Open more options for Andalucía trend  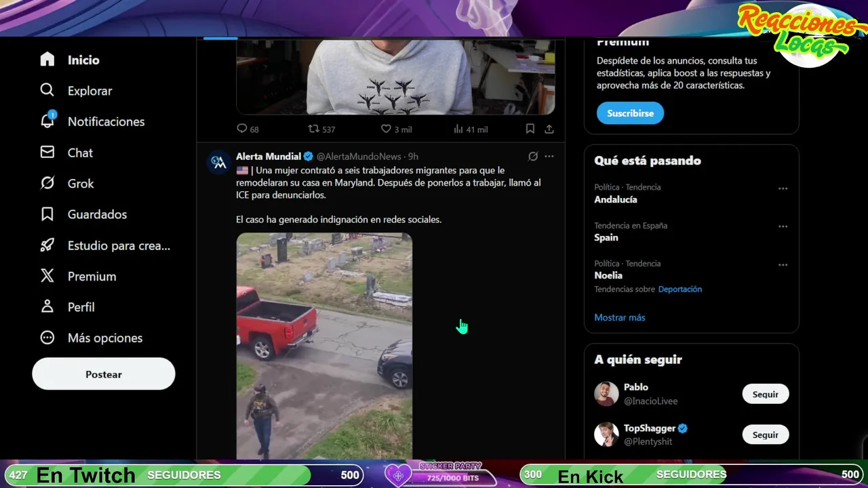click(x=783, y=188)
